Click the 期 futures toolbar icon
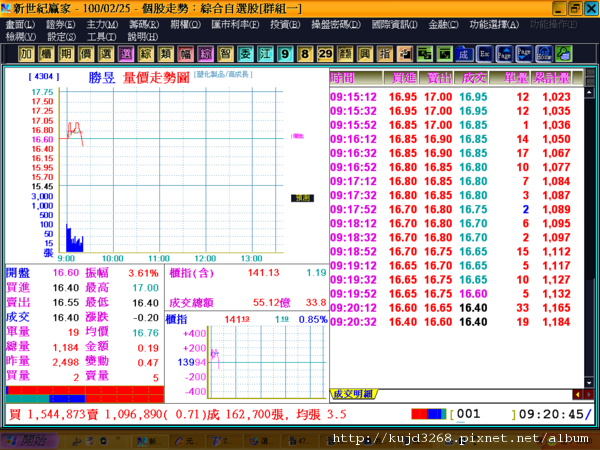Image resolution: width=600 pixels, height=450 pixels. (66, 54)
